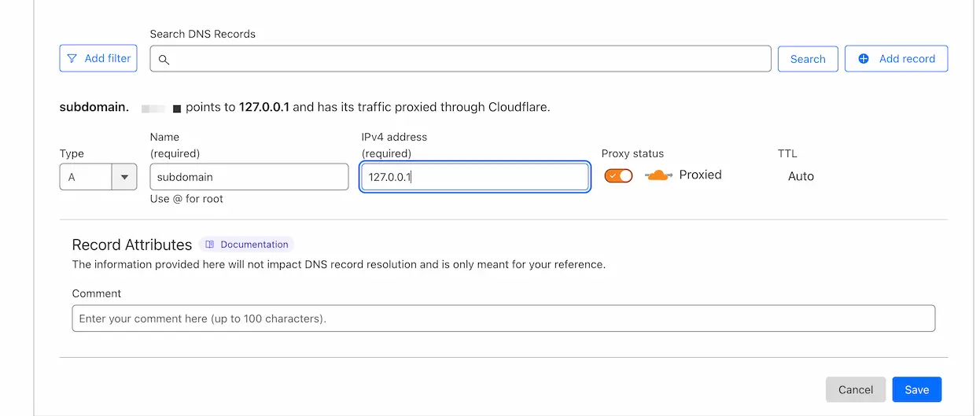Click the magnifier icon in search box

[164, 59]
